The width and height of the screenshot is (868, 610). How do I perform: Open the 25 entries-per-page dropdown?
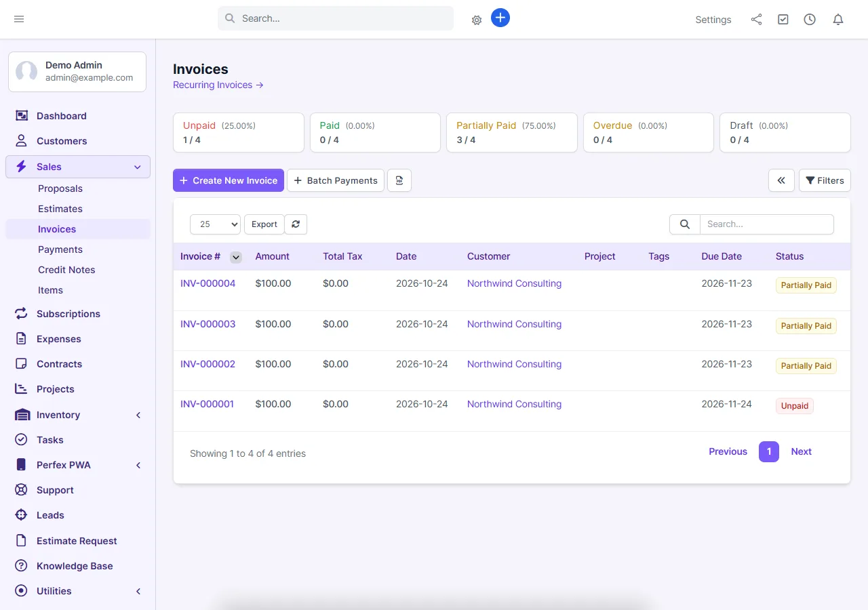pos(216,224)
